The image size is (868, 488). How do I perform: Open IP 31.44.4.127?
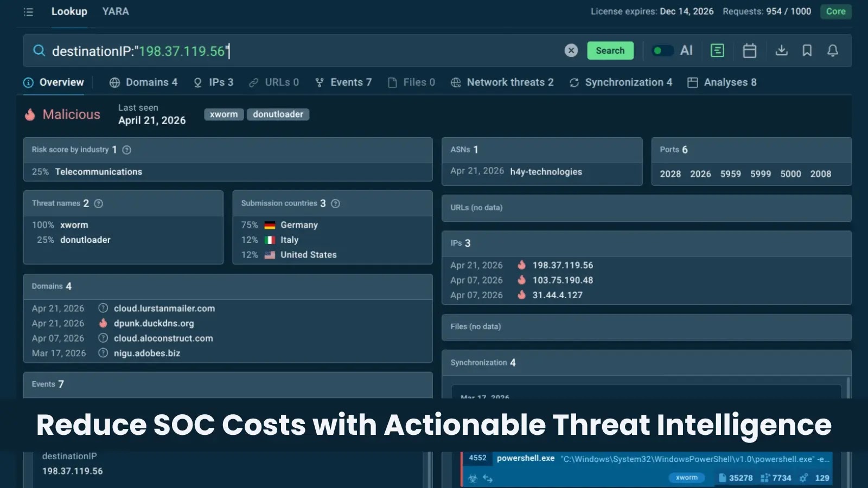coord(557,295)
